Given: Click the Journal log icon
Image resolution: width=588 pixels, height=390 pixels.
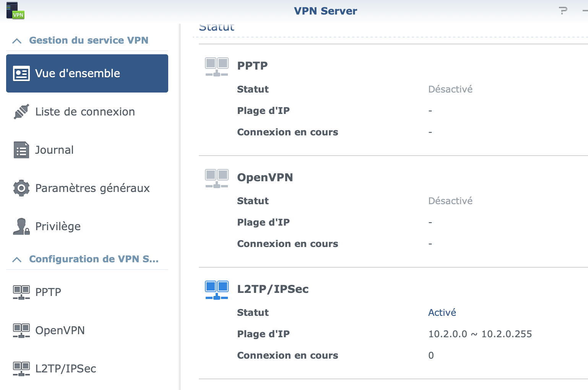Looking at the screenshot, I should tap(21, 150).
